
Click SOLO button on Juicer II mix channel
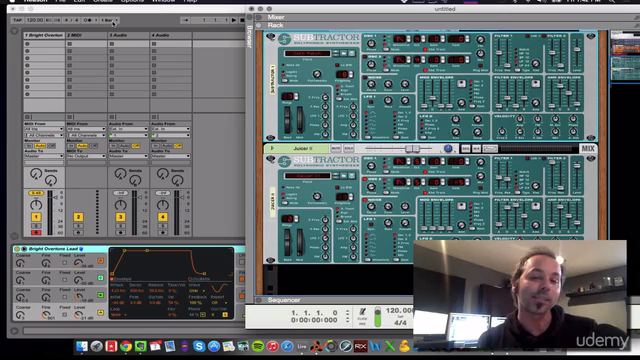click(349, 149)
